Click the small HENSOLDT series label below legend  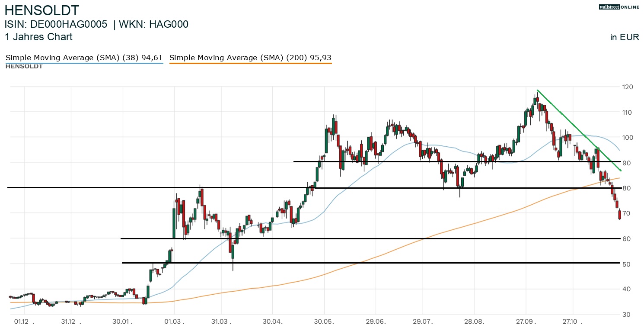coord(24,67)
